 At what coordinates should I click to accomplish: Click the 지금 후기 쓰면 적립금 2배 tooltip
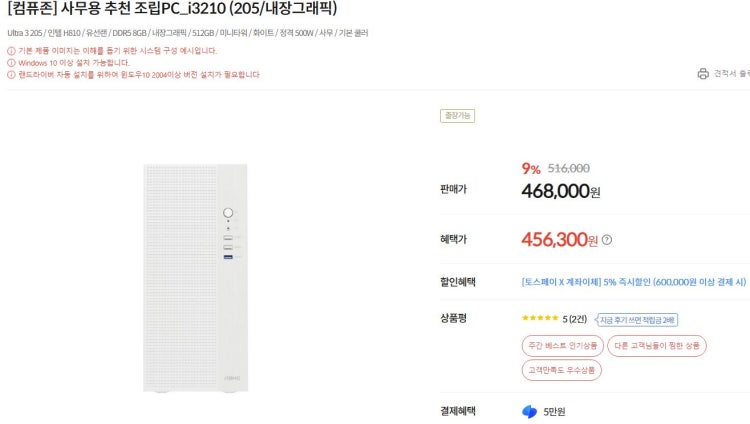(x=638, y=319)
